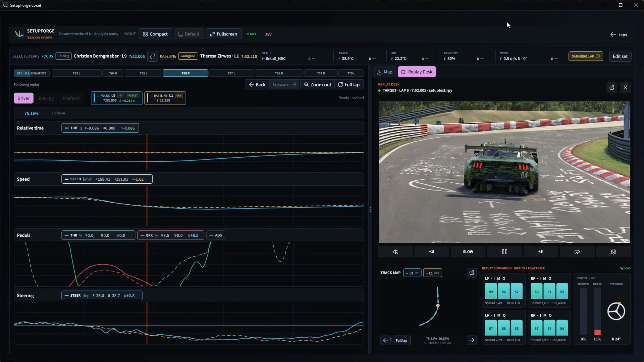The image size is (644, 362).
Task: Open Edit set
Action: click(x=620, y=56)
